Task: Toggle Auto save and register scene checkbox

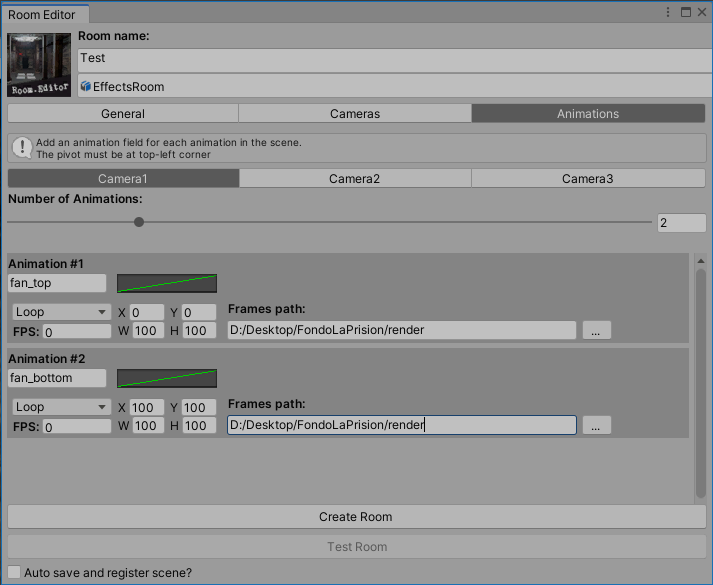Action: coord(14,572)
